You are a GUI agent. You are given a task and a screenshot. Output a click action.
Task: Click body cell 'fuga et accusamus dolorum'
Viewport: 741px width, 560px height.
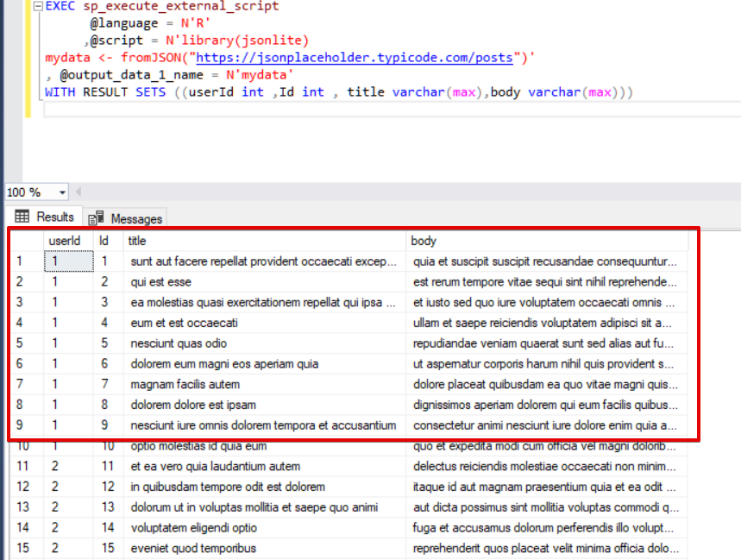click(545, 528)
